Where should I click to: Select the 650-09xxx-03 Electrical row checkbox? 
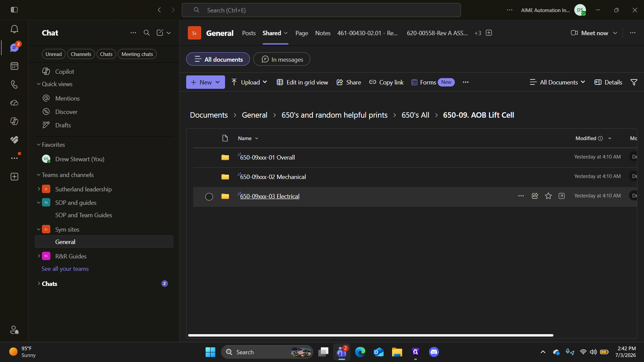tap(209, 197)
